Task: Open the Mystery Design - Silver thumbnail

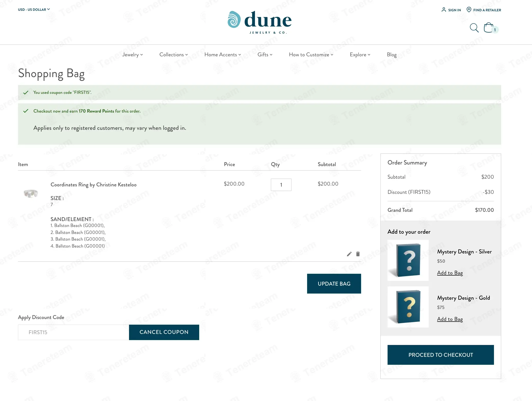Action: [408, 260]
